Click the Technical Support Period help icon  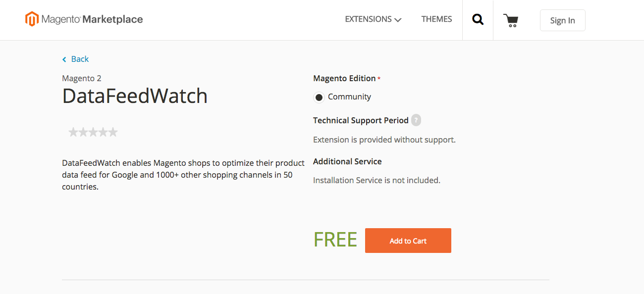point(416,120)
